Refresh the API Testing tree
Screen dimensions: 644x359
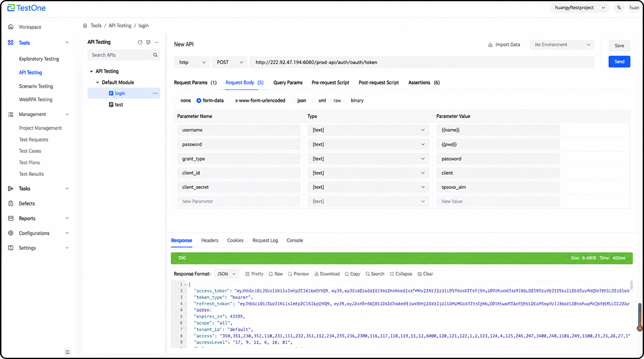pyautogui.click(x=140, y=43)
